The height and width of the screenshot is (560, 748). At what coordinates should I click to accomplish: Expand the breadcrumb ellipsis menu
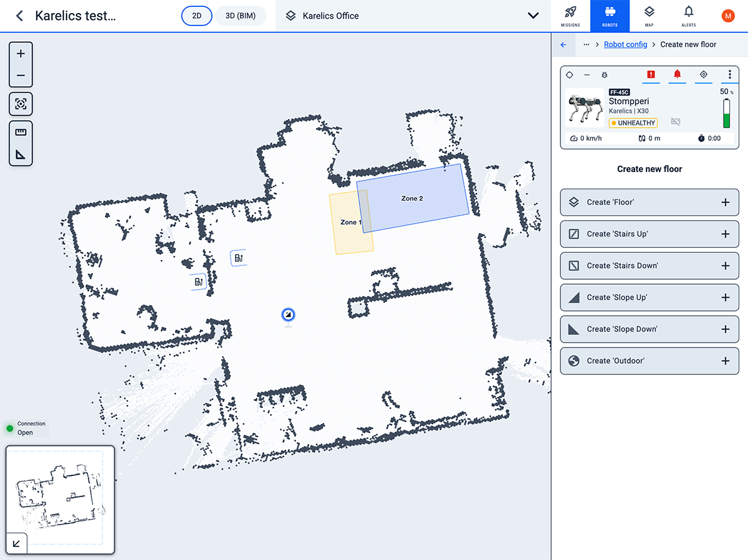click(x=585, y=44)
